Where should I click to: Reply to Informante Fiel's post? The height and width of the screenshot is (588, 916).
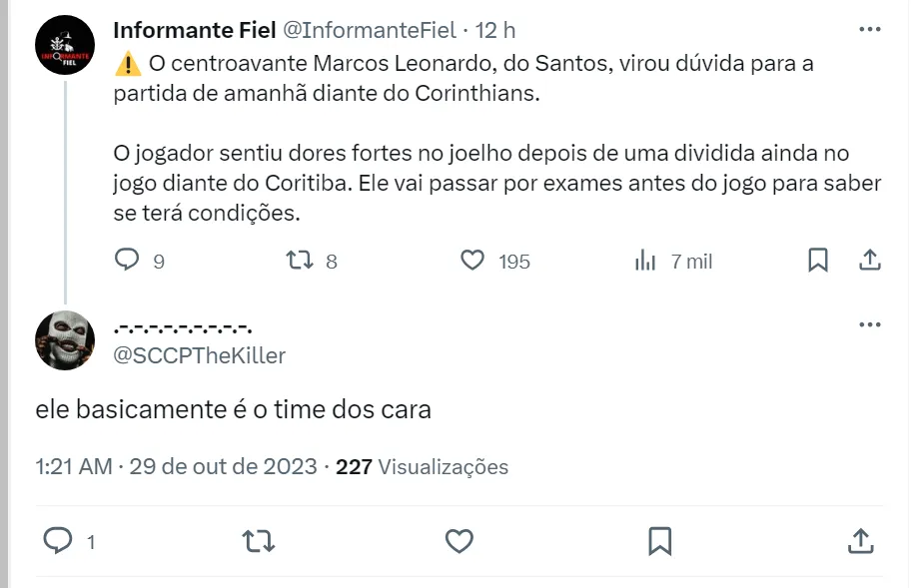coord(127,261)
